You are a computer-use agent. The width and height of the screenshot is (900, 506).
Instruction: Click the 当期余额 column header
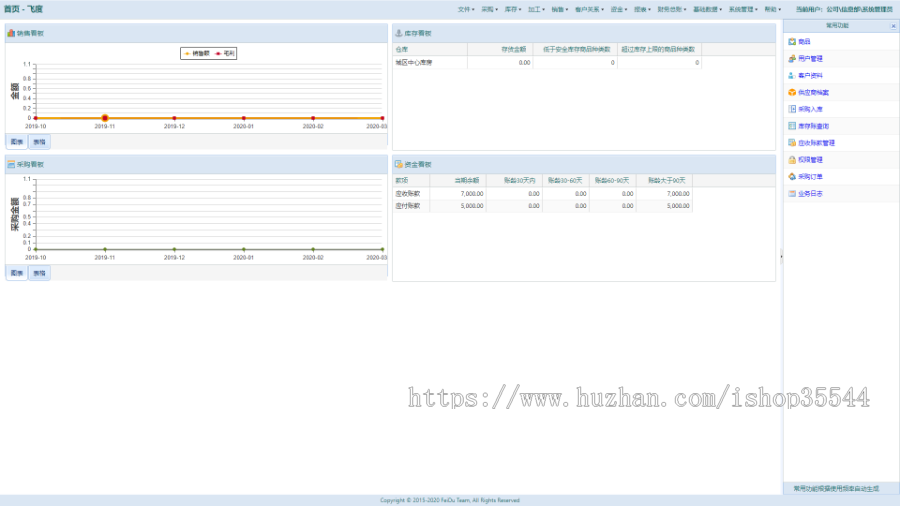457,181
